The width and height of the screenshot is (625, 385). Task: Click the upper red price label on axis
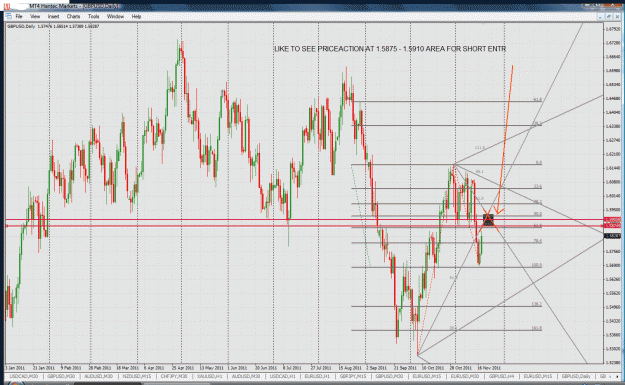click(613, 220)
